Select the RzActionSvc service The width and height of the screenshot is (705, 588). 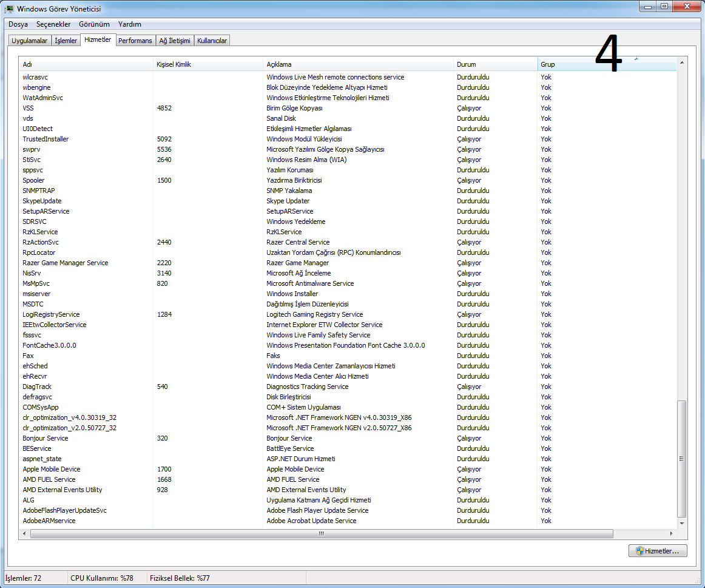pyautogui.click(x=41, y=242)
